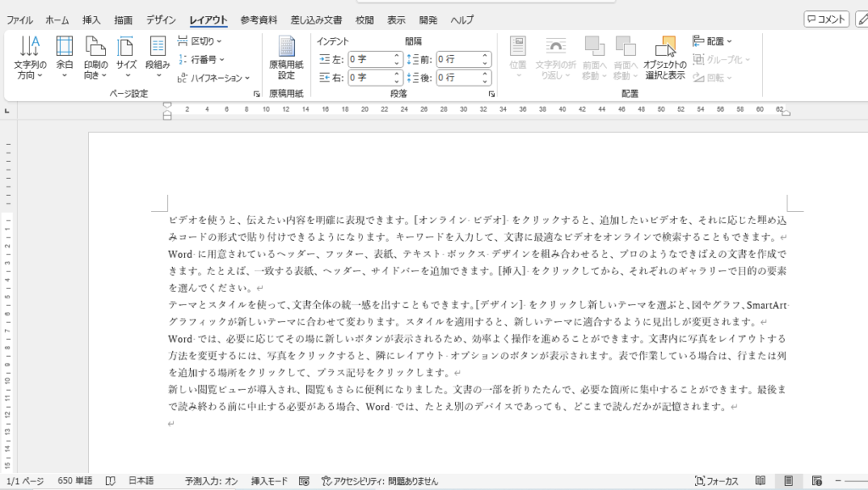The image size is (868, 490).
Task: Switch to the 校閲 tab
Action: coord(364,20)
